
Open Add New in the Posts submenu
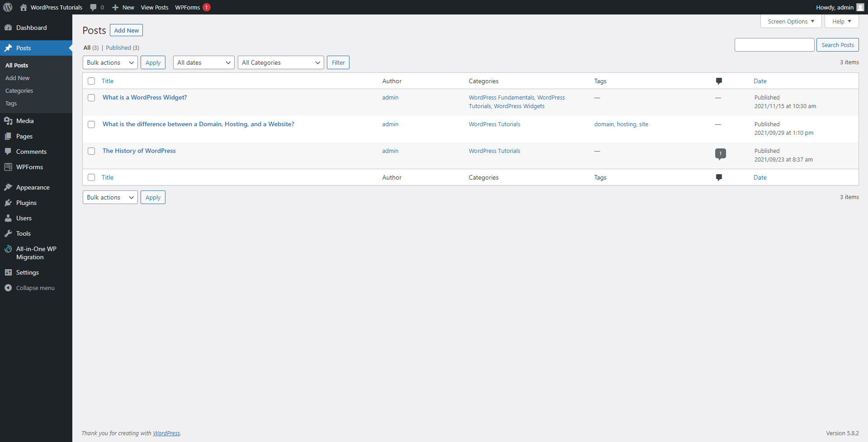click(x=17, y=78)
